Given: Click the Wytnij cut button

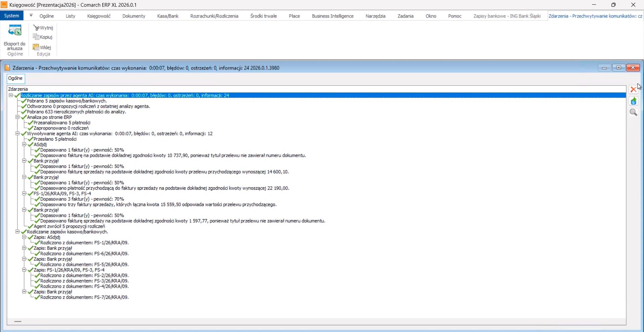Looking at the screenshot, I should coord(43,28).
